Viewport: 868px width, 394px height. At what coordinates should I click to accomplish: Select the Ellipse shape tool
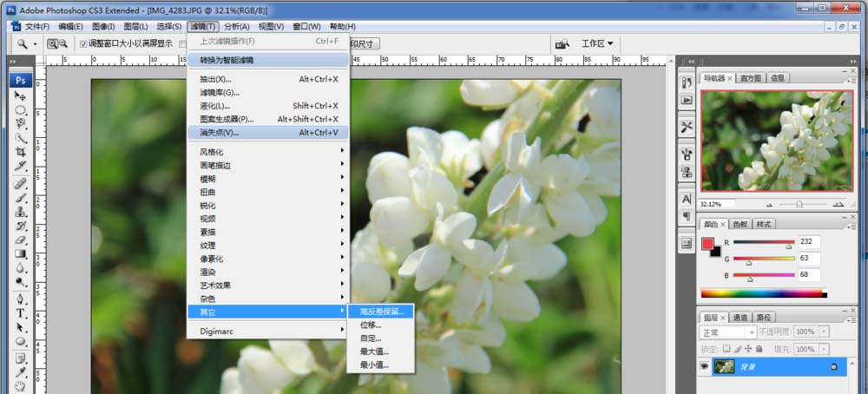(x=21, y=341)
